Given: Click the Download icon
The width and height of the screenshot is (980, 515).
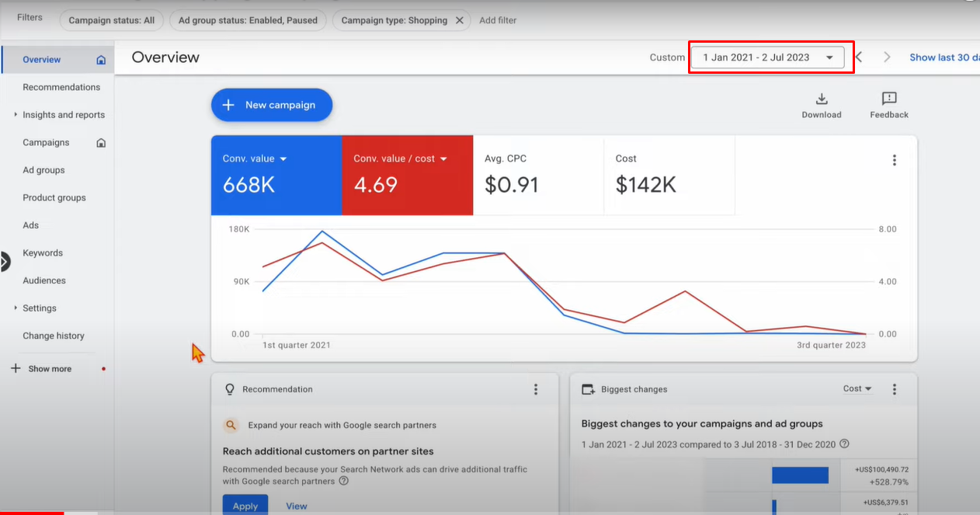Looking at the screenshot, I should 822,99.
